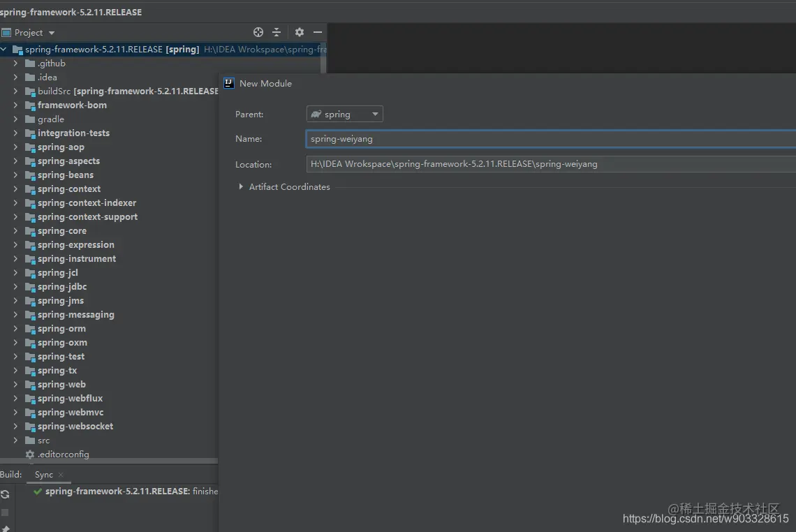Viewport: 796px width, 532px height.
Task: Select the spring-context module
Action: 69,189
